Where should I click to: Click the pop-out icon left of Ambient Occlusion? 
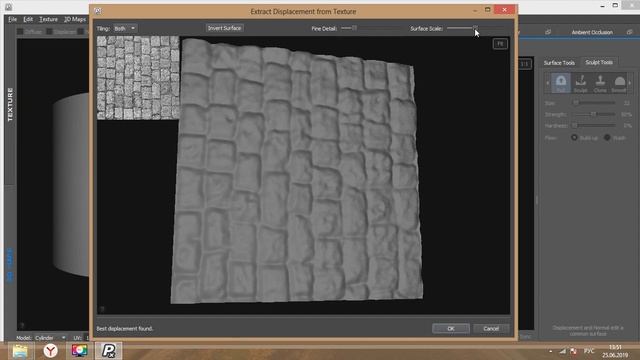click(548, 32)
